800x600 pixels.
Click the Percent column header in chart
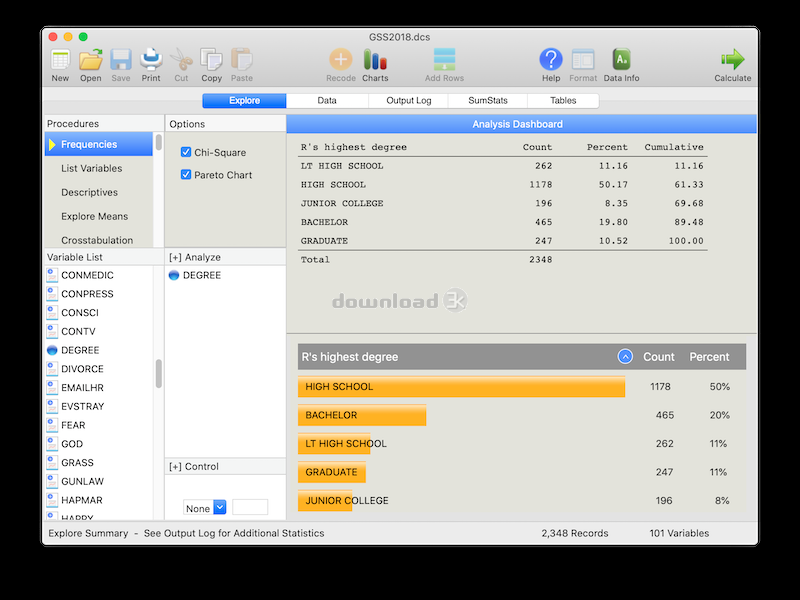pos(709,357)
